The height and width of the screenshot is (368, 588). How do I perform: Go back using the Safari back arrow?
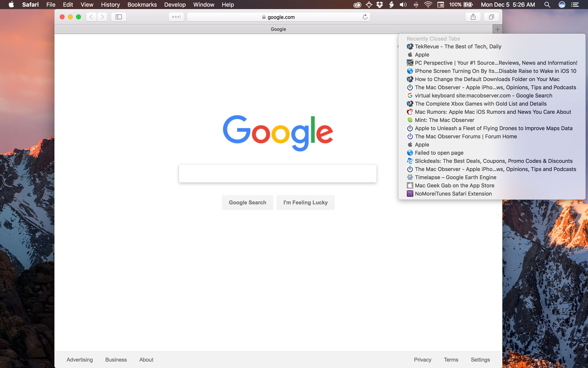91,17
